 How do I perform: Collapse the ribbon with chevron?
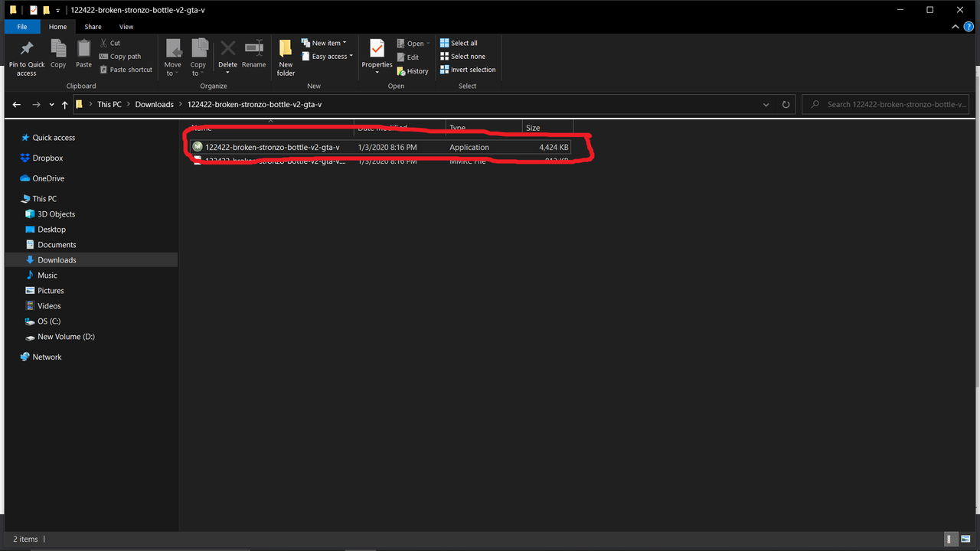pos(955,27)
